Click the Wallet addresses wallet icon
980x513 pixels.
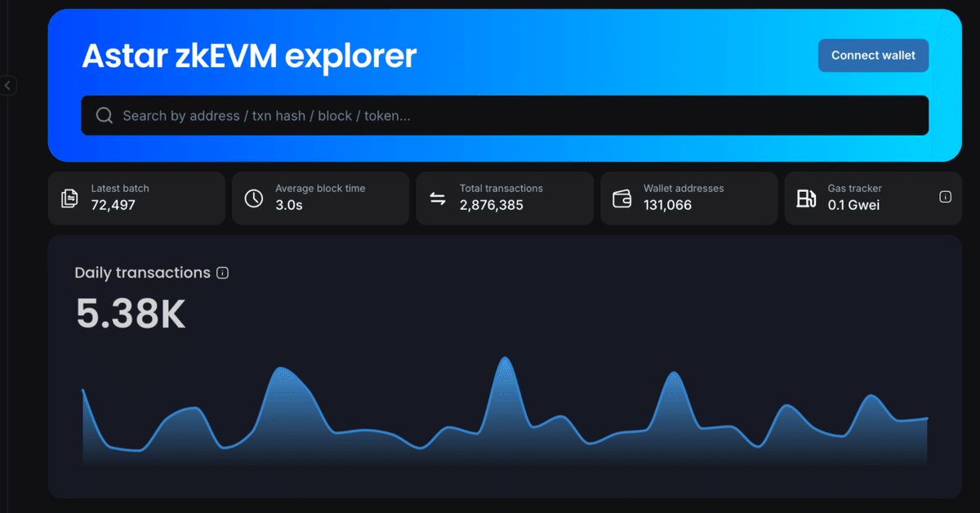622,199
